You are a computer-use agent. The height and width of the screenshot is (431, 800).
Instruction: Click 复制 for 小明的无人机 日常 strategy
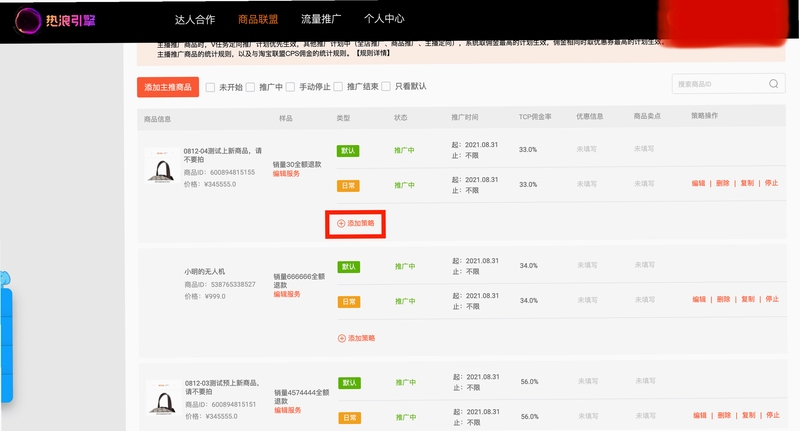(x=748, y=299)
